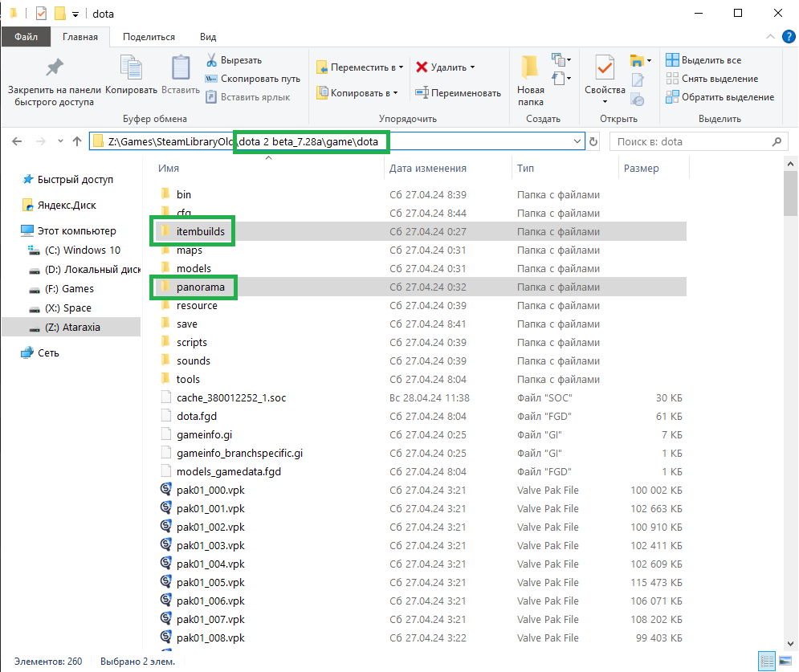Open drive (D:) Локальный диск
This screenshot has height=672, width=799.
(84, 270)
